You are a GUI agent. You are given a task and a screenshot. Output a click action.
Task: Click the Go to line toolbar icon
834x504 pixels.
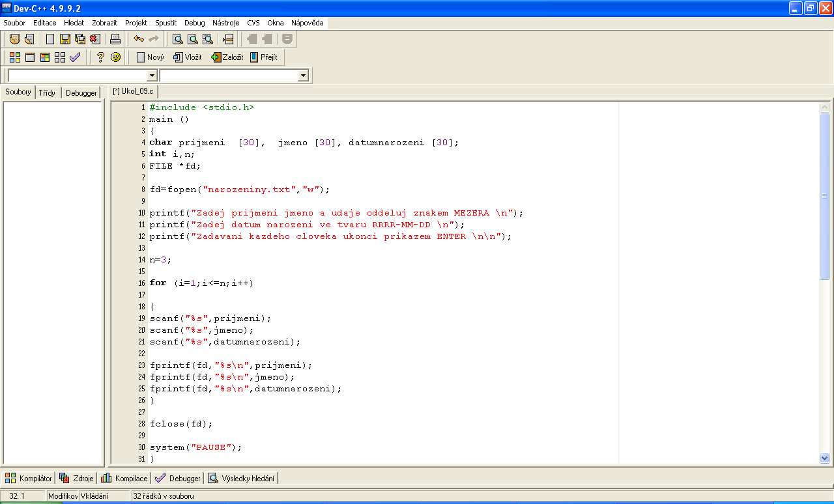228,39
